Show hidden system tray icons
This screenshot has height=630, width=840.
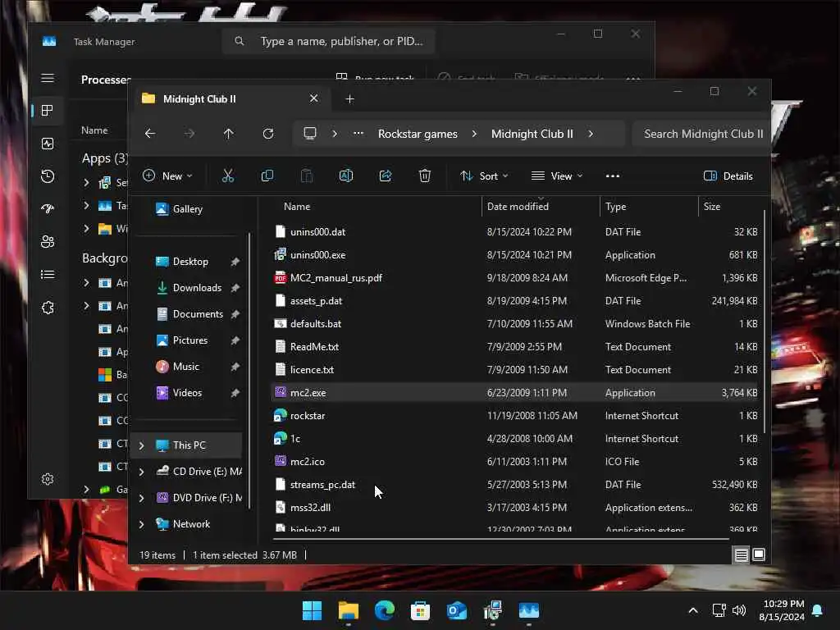(x=692, y=610)
